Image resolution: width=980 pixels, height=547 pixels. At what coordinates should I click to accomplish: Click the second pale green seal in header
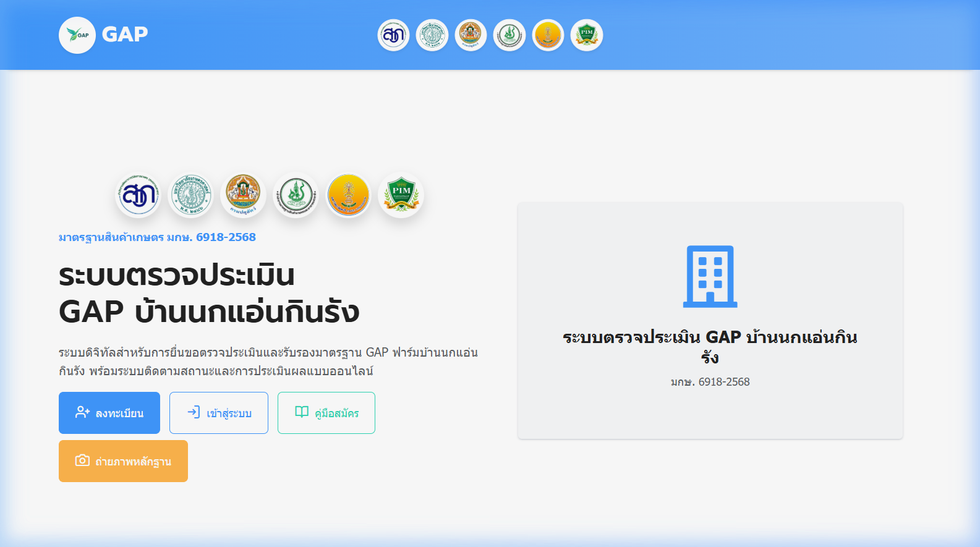click(x=432, y=35)
